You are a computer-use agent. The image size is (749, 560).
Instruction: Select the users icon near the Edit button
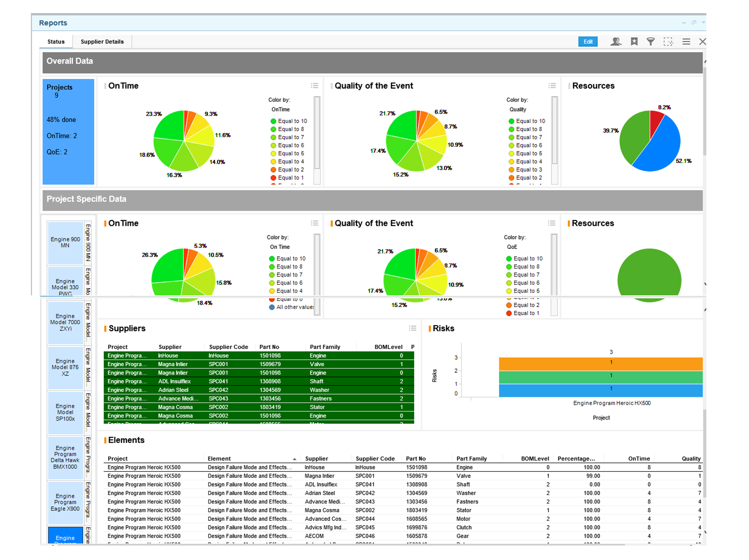[x=616, y=41]
